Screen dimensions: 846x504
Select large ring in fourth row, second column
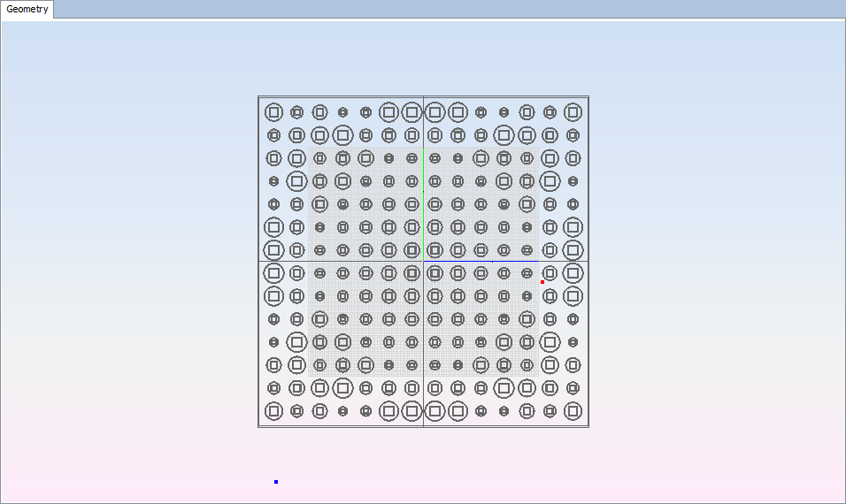[x=296, y=181]
